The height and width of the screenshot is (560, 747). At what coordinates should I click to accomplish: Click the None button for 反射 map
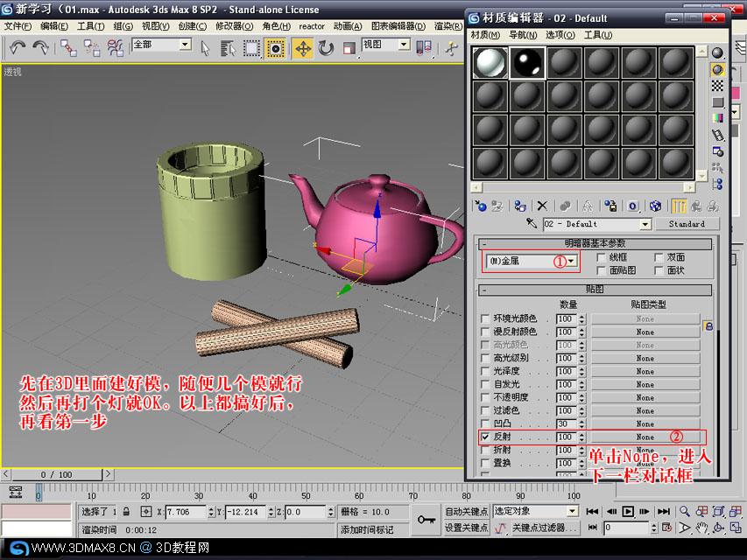pyautogui.click(x=645, y=437)
